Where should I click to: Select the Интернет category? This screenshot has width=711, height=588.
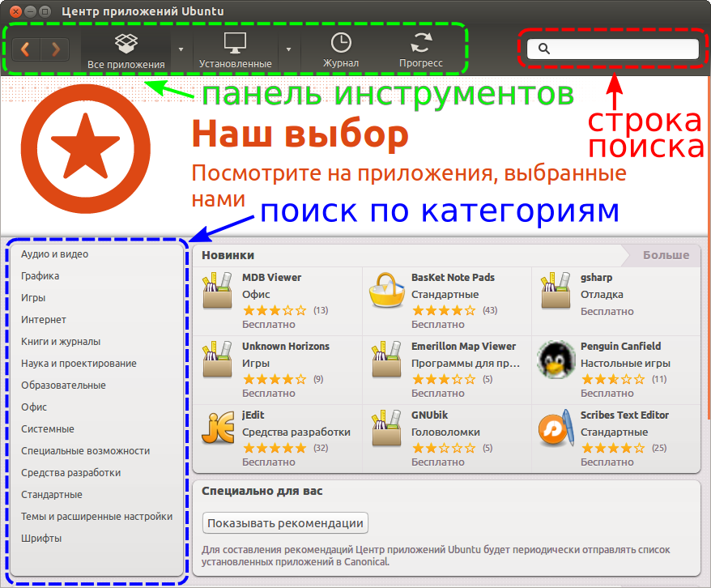coord(44,320)
